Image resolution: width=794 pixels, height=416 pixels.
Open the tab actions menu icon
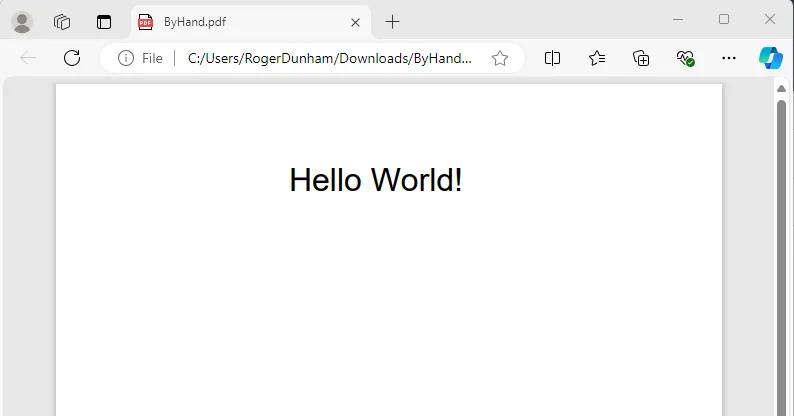pyautogui.click(x=104, y=22)
